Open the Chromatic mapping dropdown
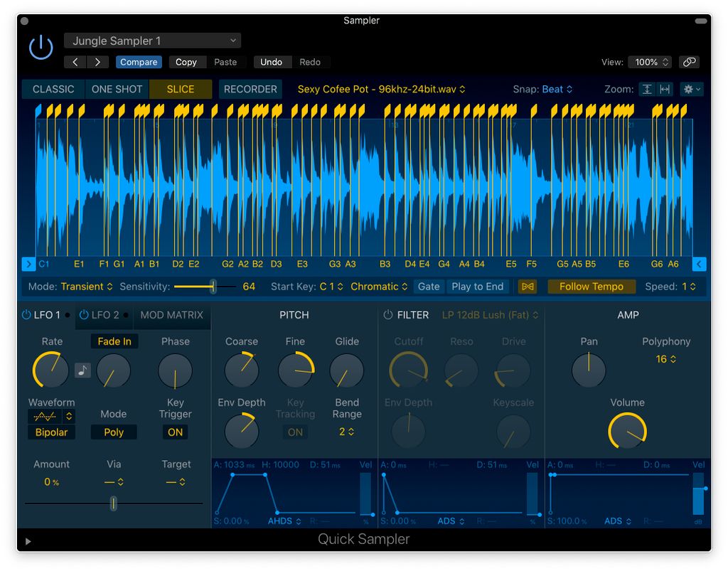This screenshot has height=571, width=728. click(x=379, y=287)
